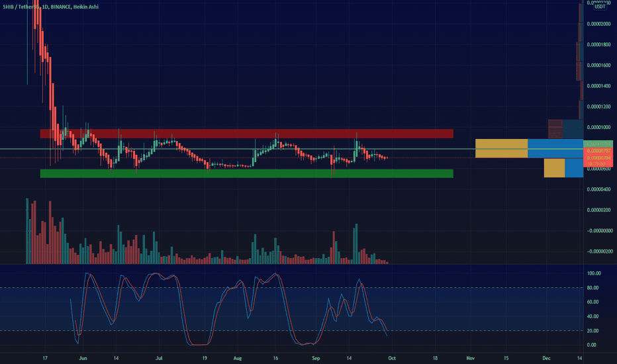Click the Nov date on time axis
The height and width of the screenshot is (364, 617).
coord(470,358)
